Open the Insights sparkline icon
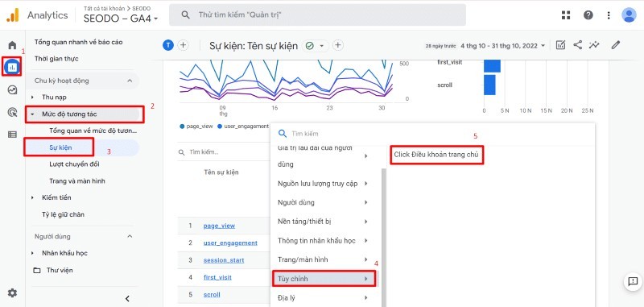 pos(594,45)
